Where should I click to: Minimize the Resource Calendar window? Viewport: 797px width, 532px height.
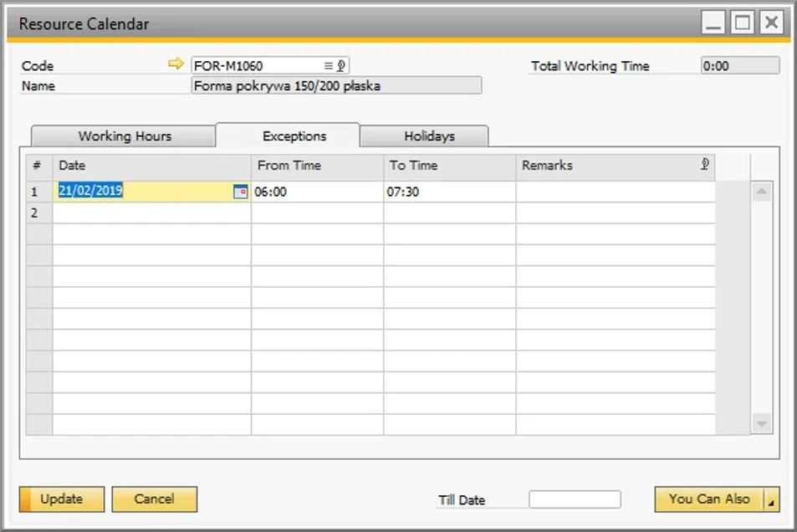(x=713, y=23)
